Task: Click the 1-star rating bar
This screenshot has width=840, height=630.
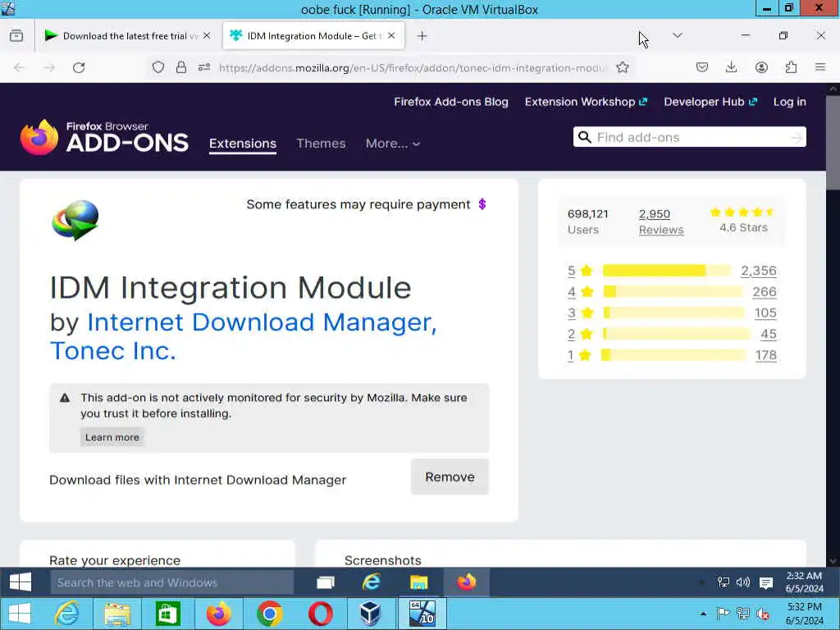Action: (x=674, y=354)
